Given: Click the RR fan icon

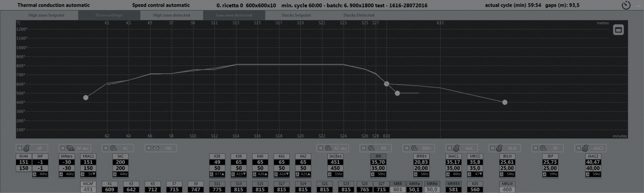Looking at the screenshot, I should 371,148.
